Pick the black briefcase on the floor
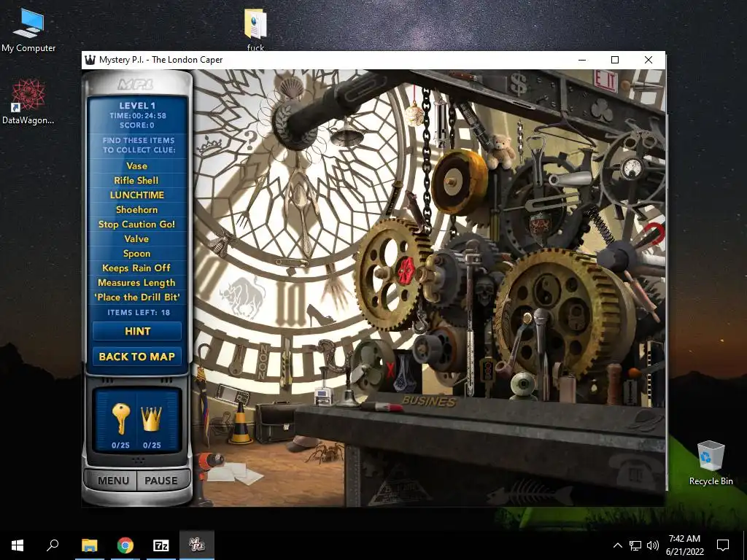Screen dimensions: 747x560 click(x=276, y=421)
